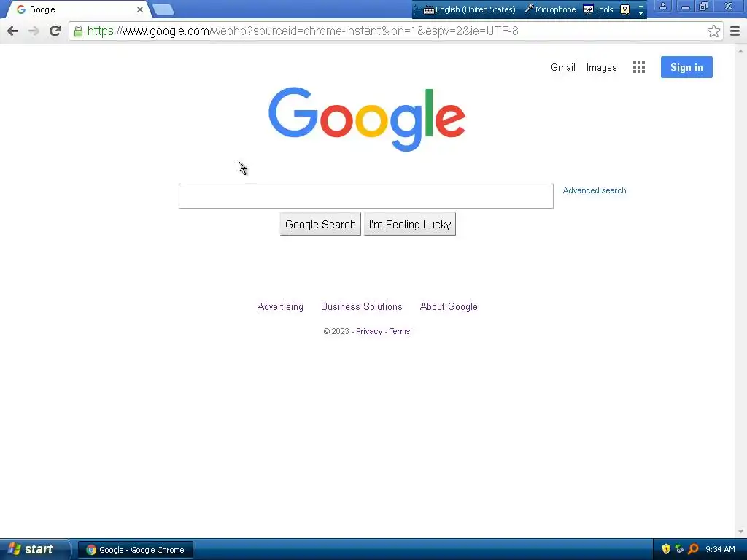This screenshot has width=747, height=560.
Task: Select Google Chrome taskbar button
Action: point(135,550)
